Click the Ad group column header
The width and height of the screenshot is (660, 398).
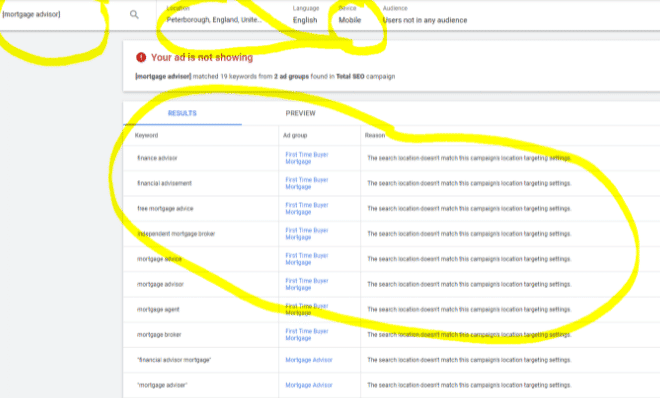click(x=295, y=135)
